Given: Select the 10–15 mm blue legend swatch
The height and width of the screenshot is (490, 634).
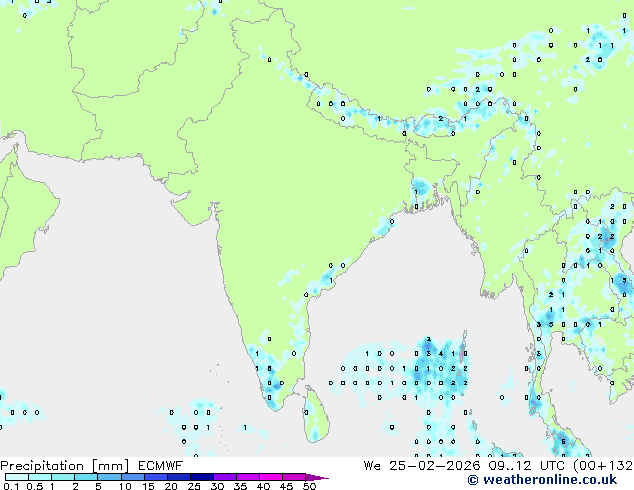Looking at the screenshot, I should [x=133, y=477].
